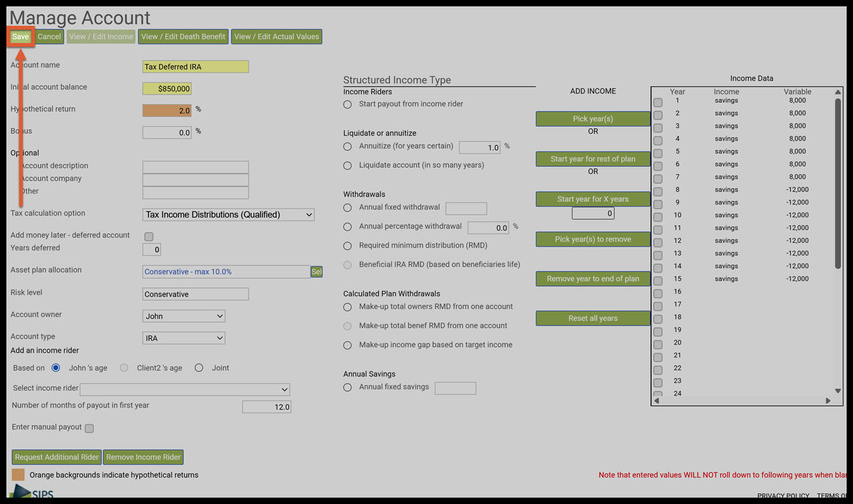853x504 pixels.
Task: Open the PRIVACY POLICY link
Action: pos(783,496)
